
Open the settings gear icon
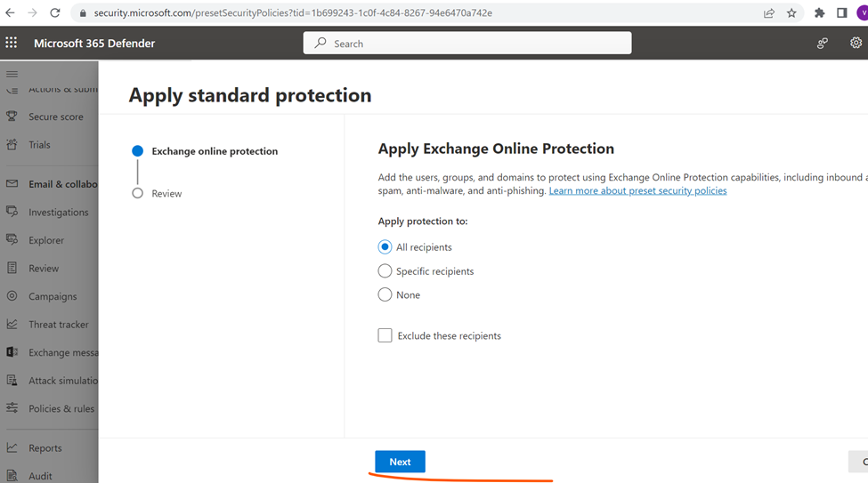[x=856, y=43]
